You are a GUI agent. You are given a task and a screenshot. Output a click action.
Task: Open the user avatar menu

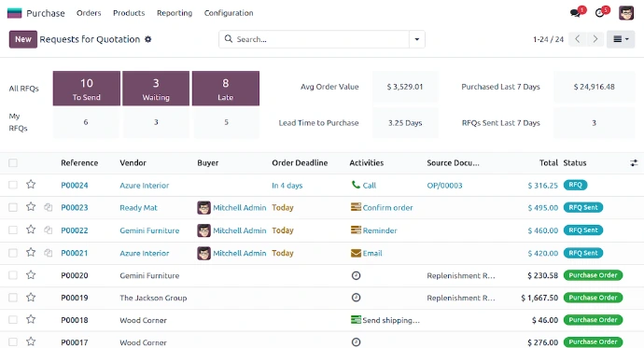pos(626,13)
